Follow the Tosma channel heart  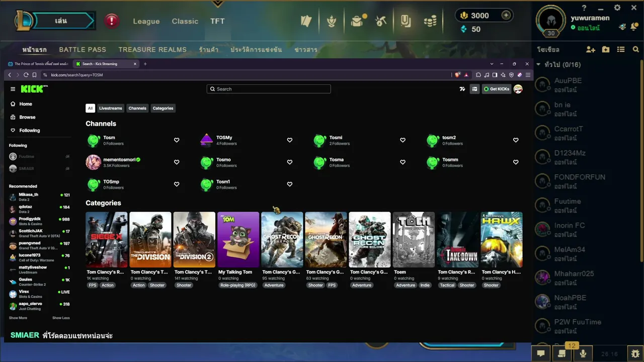[x=403, y=162]
